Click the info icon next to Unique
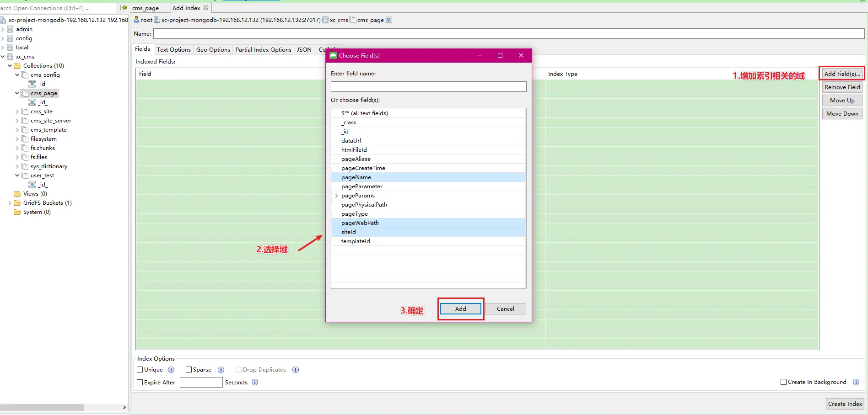 point(171,370)
